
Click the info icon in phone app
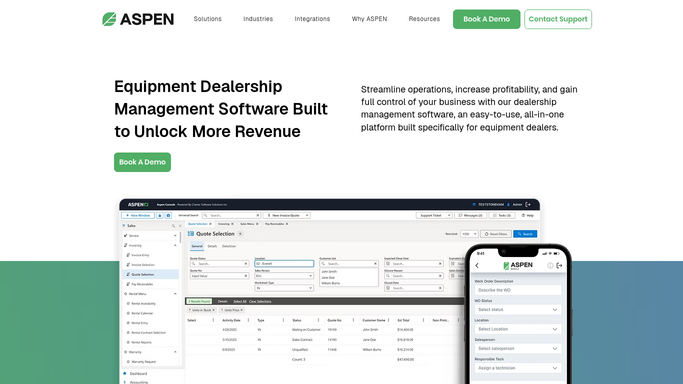click(550, 266)
